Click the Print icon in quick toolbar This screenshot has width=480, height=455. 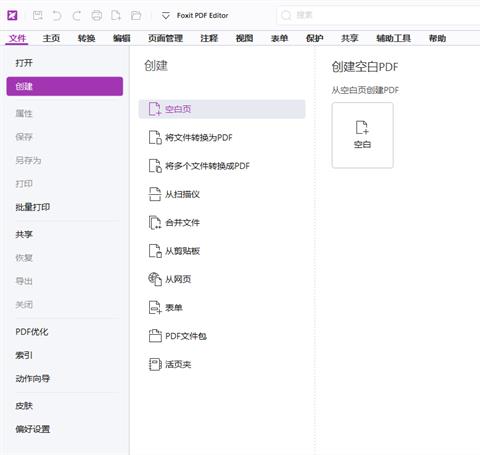click(97, 15)
